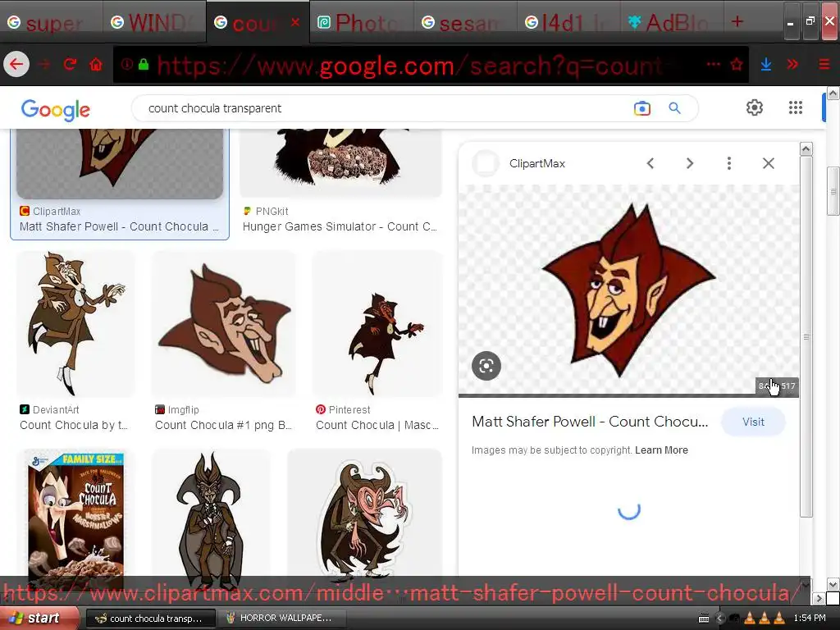This screenshot has width=840, height=630.
Task: Close the ClipartMax image preview panel
Action: point(768,163)
